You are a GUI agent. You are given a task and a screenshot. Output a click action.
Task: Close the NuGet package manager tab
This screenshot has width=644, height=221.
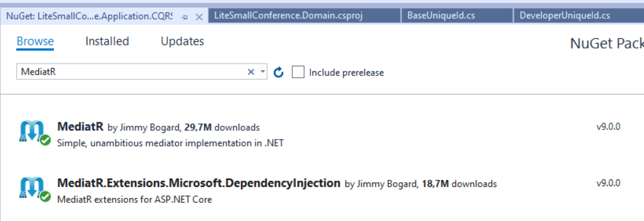(199, 17)
